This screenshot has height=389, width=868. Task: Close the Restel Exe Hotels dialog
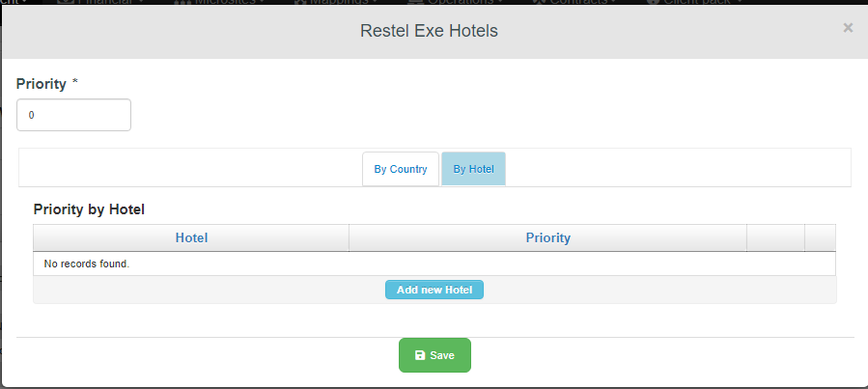848,28
